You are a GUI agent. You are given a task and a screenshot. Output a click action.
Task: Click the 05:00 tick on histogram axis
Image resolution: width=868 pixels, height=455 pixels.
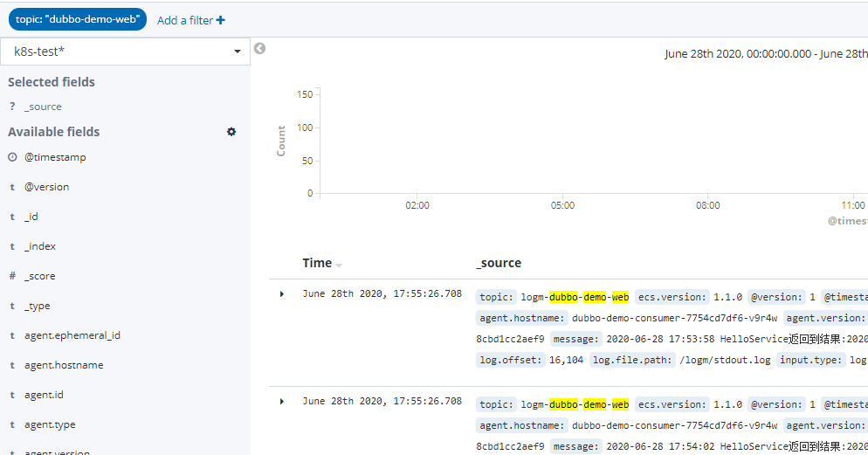tap(562, 205)
